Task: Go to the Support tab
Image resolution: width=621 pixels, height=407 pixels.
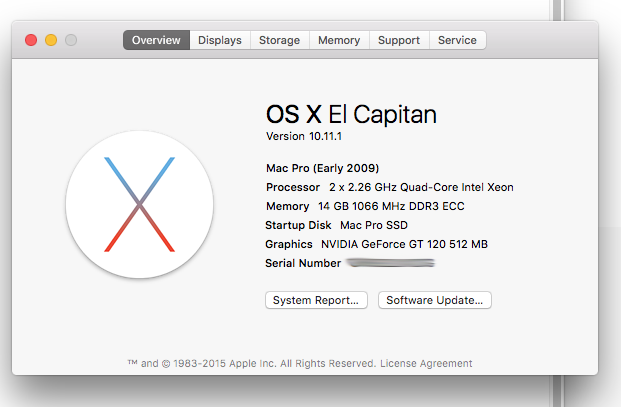Action: click(399, 40)
